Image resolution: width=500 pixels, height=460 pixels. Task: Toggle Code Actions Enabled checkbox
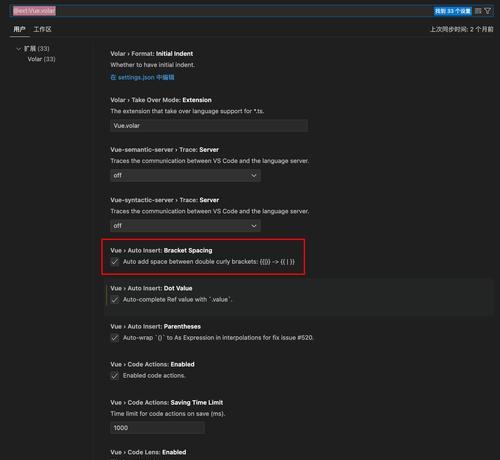(115, 376)
